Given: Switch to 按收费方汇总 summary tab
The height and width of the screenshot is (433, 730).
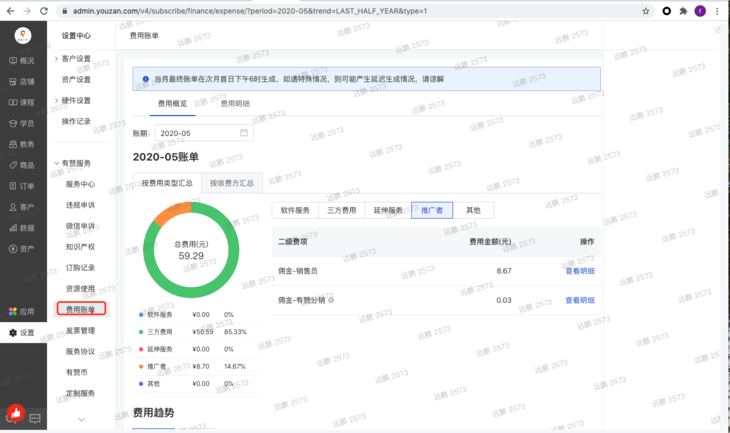Looking at the screenshot, I should point(232,183).
